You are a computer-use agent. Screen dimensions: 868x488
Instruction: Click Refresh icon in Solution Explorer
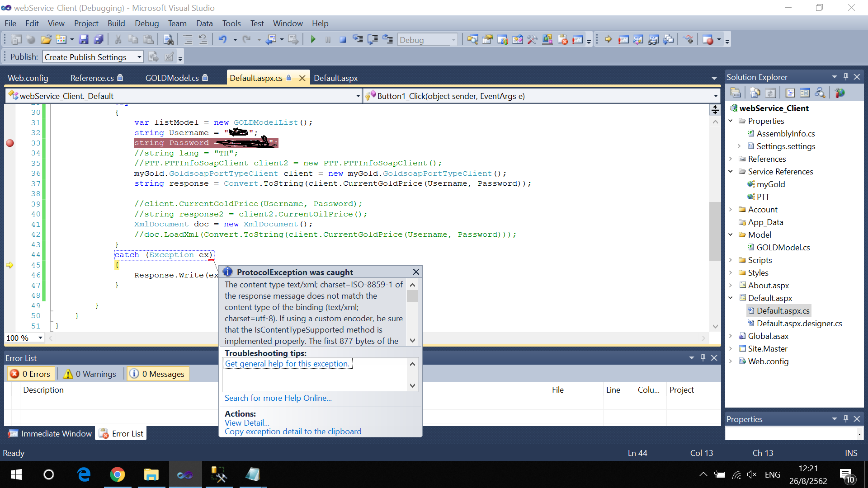click(770, 93)
